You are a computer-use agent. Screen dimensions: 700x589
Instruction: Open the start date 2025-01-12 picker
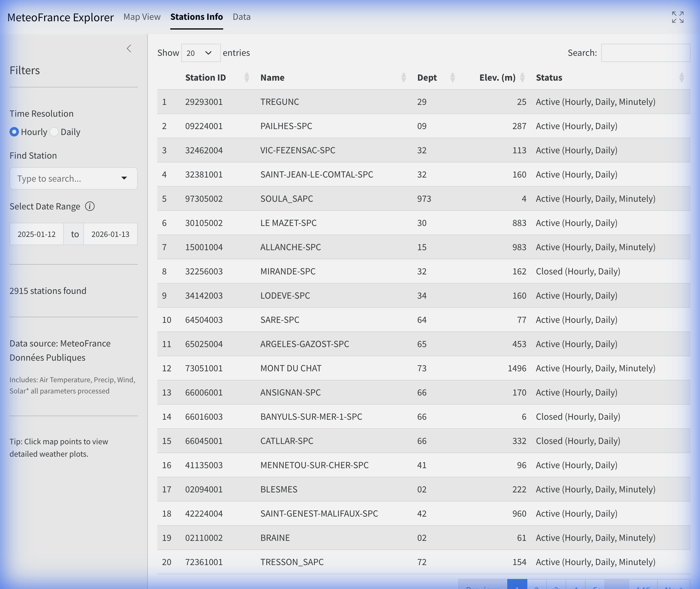click(x=37, y=235)
